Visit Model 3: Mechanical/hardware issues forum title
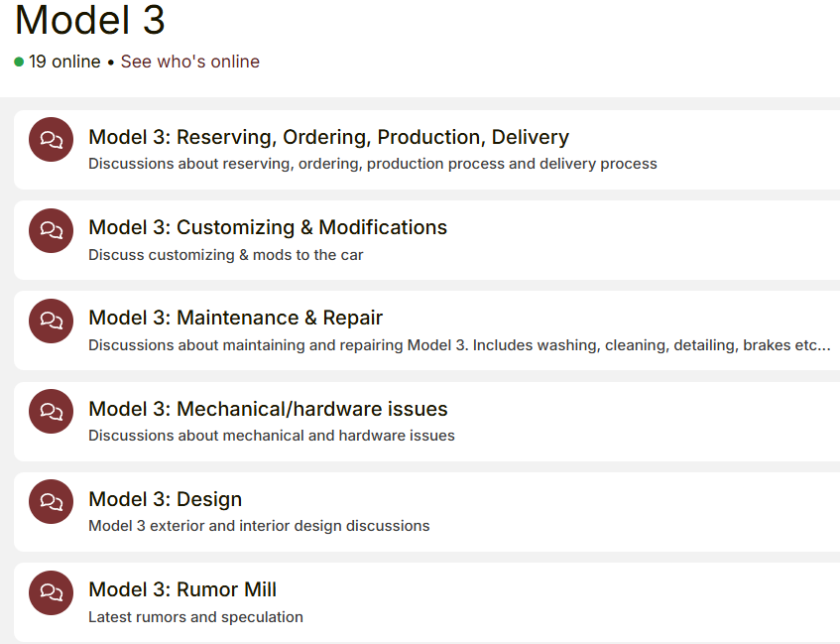Image resolution: width=840 pixels, height=644 pixels. pyautogui.click(x=268, y=409)
